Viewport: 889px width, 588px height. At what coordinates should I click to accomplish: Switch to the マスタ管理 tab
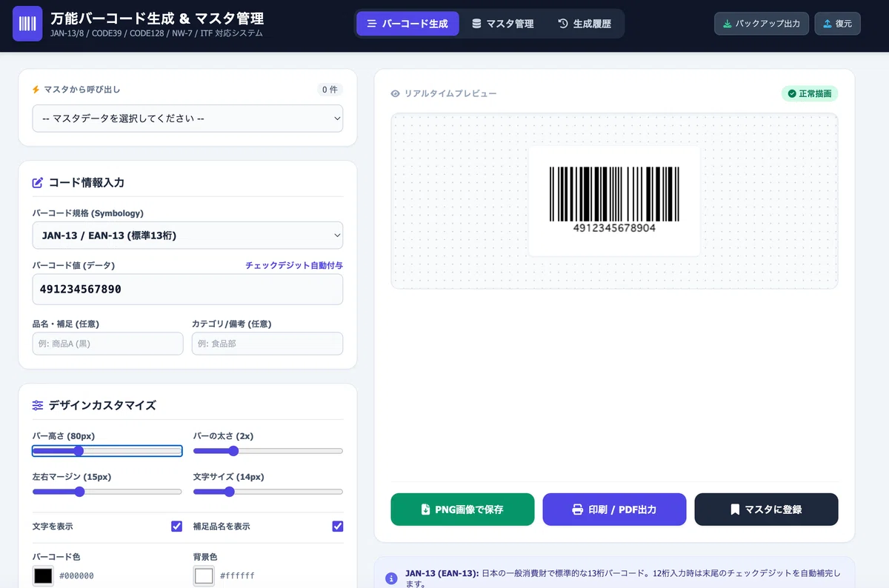(502, 24)
